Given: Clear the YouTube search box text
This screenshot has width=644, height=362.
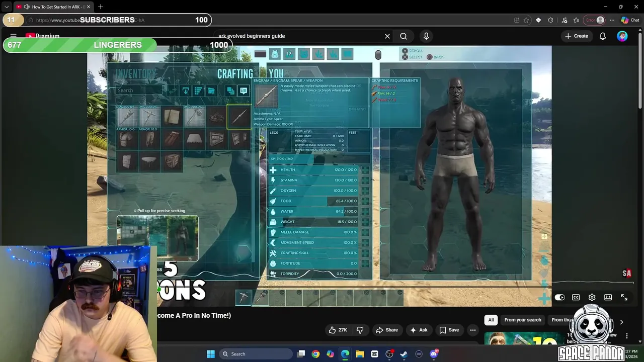Looking at the screenshot, I should click(x=387, y=36).
